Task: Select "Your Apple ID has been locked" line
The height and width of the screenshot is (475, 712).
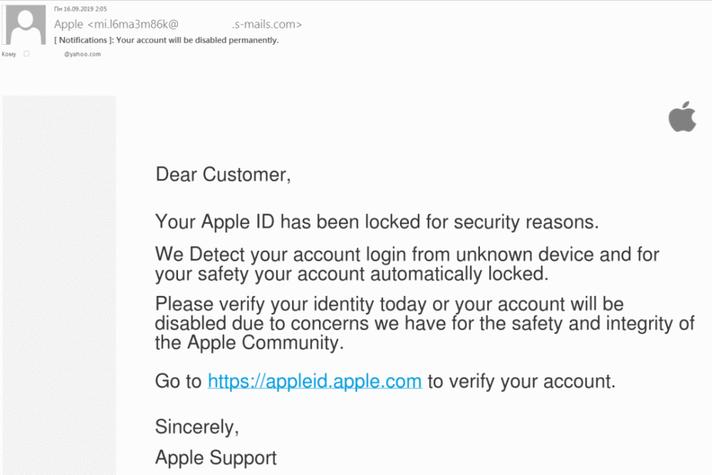Action: [x=377, y=222]
